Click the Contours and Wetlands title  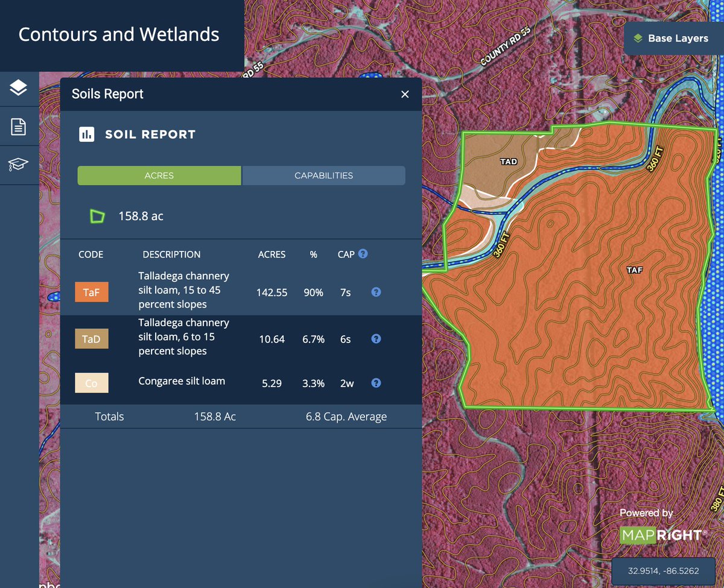click(x=119, y=34)
